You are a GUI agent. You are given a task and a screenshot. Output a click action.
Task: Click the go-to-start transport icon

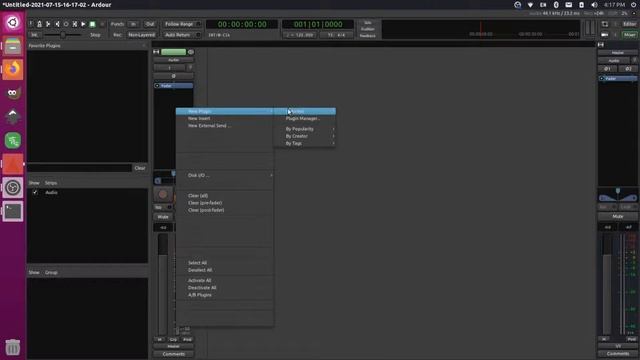pos(48,24)
